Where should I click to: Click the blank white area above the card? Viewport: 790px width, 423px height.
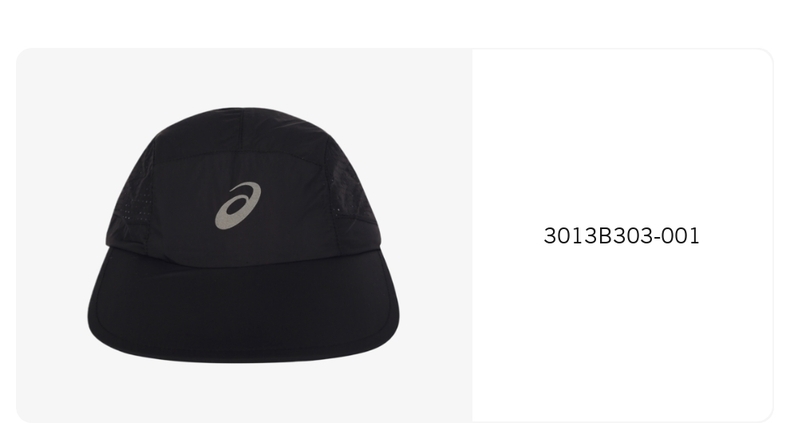pyautogui.click(x=395, y=23)
